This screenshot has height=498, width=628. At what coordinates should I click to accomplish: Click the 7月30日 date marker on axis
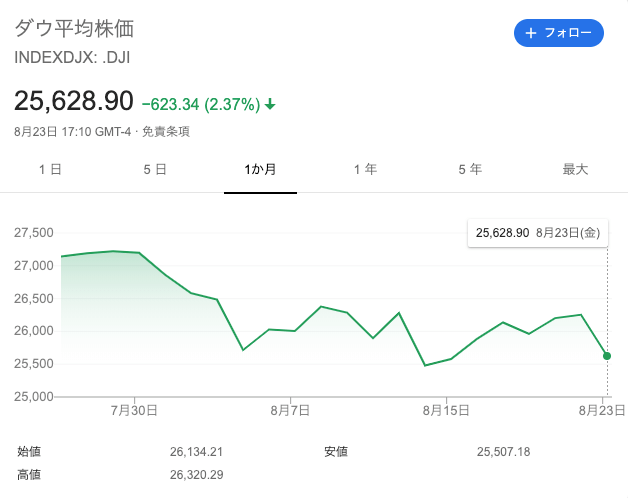coord(135,410)
